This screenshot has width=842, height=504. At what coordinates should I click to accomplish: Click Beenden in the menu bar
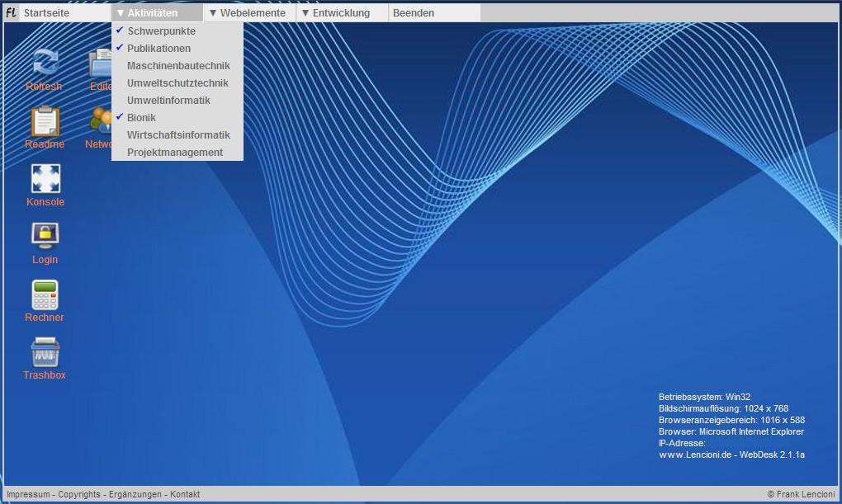pos(414,13)
